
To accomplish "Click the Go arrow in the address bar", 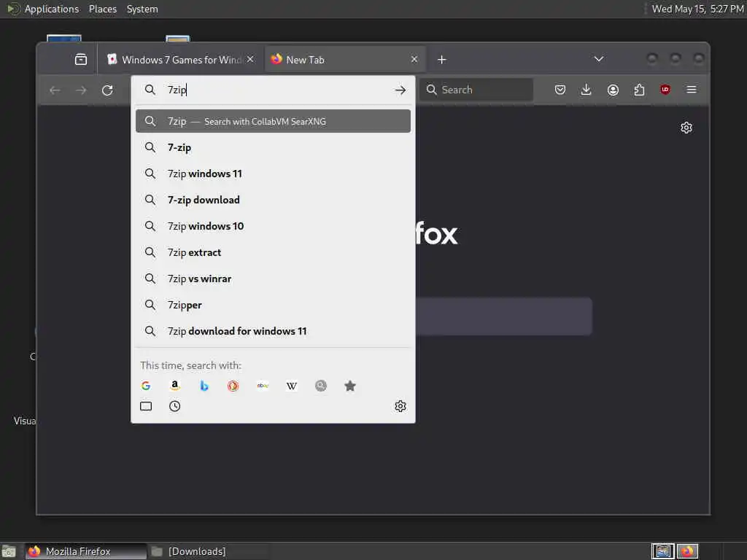I will coord(400,90).
